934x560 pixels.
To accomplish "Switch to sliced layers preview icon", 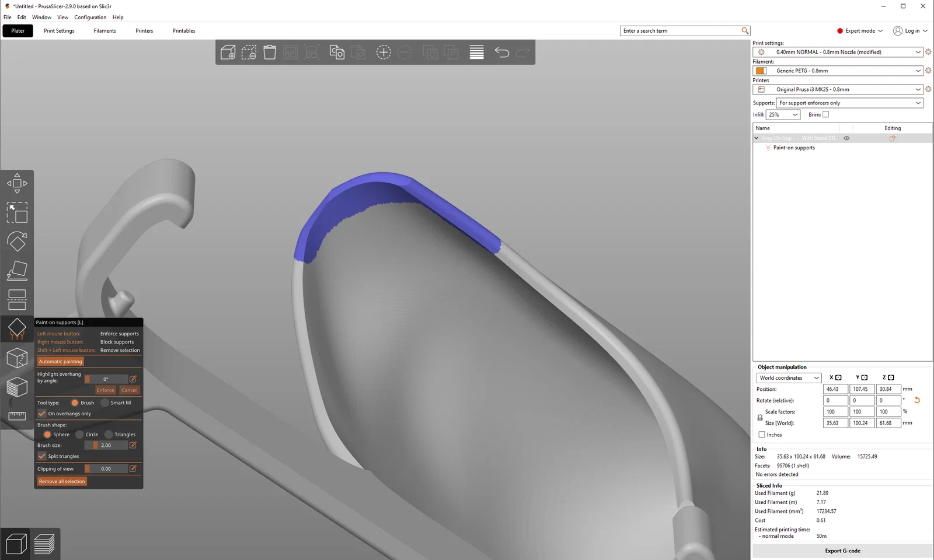I will tap(44, 544).
